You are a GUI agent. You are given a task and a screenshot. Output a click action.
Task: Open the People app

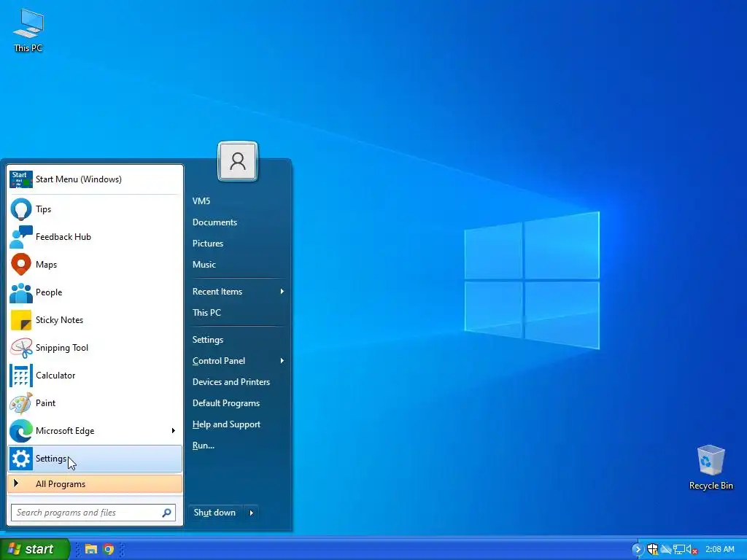(95, 292)
